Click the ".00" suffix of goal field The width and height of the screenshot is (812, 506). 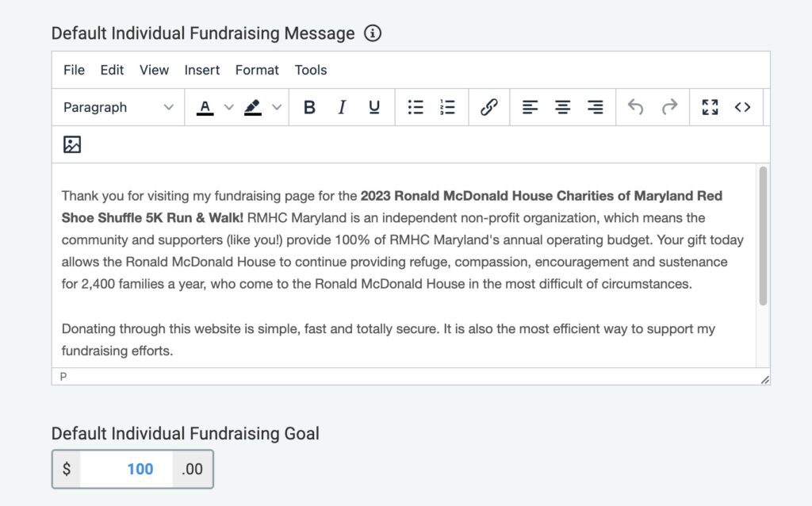pos(192,470)
